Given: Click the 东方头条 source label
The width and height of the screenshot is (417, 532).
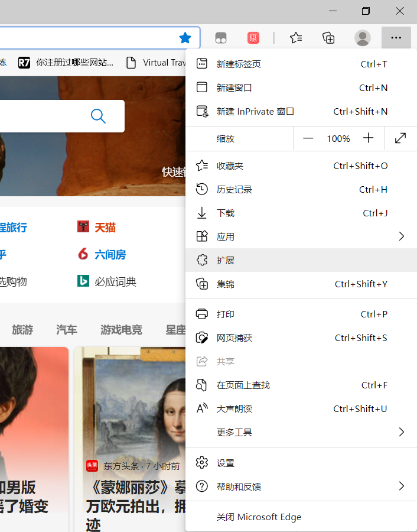Looking at the screenshot, I should pyautogui.click(x=121, y=466).
